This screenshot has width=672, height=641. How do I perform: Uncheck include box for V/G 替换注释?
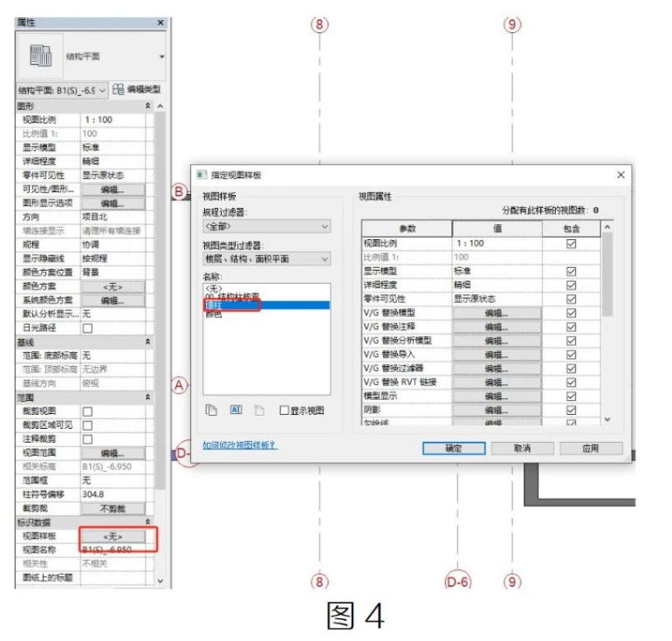point(571,327)
